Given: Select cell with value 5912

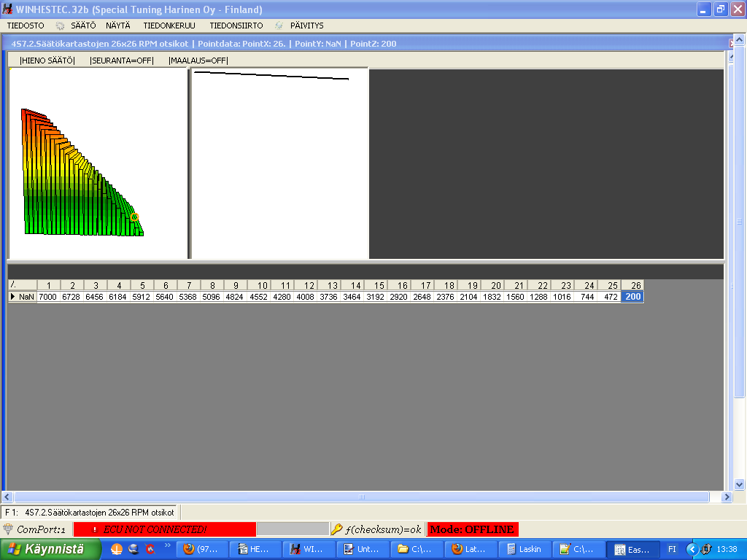Looking at the screenshot, I should click(141, 297).
